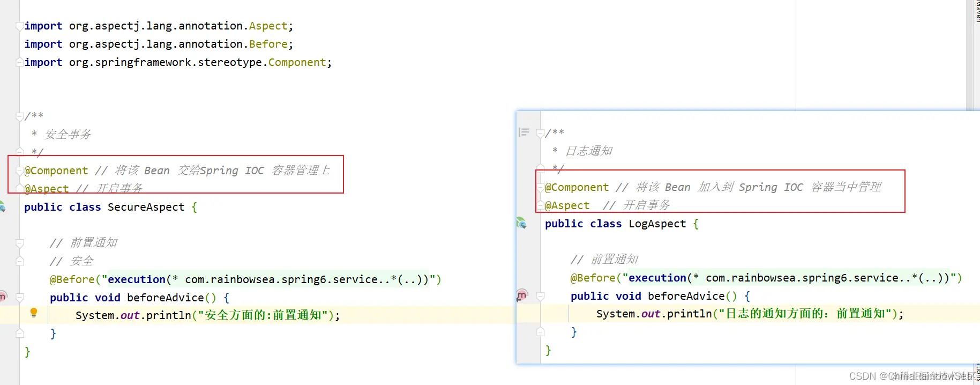Viewport: 980px width, 385px height.
Task: Collapse annotations at SecureAspect @Component line
Action: click(20, 171)
